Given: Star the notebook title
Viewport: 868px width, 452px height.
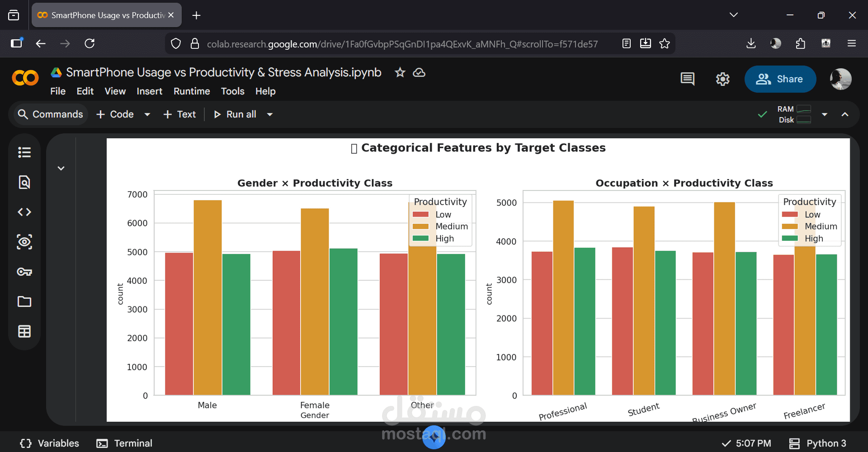Looking at the screenshot, I should click(x=400, y=72).
